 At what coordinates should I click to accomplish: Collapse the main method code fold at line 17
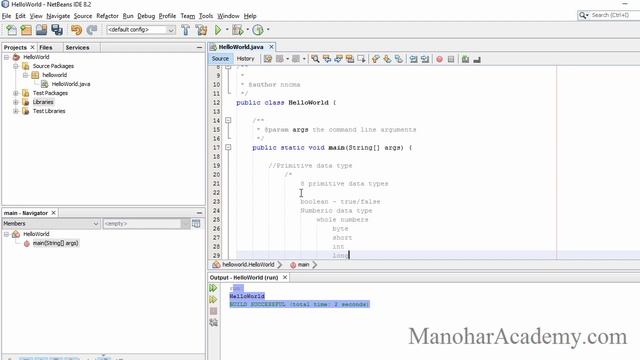[228, 147]
